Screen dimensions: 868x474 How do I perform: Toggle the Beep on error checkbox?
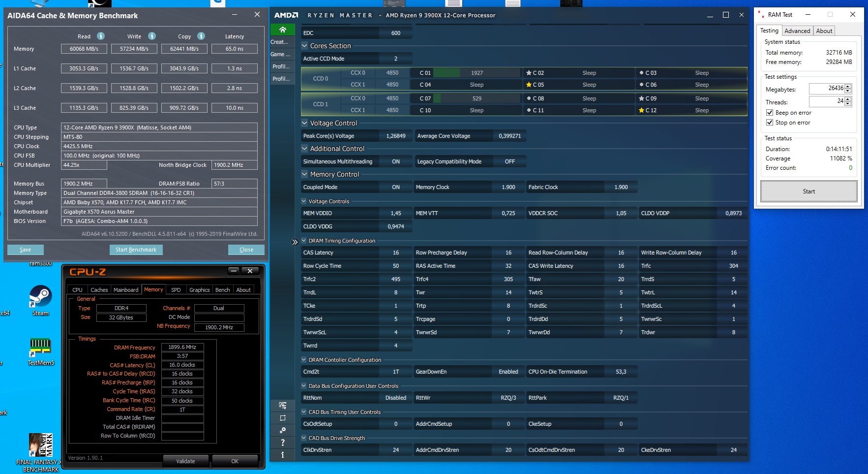click(770, 113)
